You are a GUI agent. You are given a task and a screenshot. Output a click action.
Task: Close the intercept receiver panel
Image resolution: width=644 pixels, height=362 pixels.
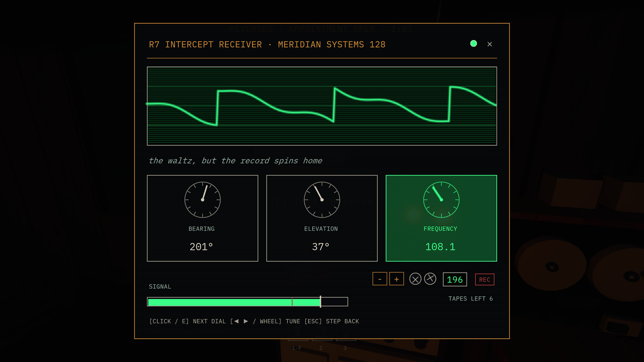pos(490,44)
